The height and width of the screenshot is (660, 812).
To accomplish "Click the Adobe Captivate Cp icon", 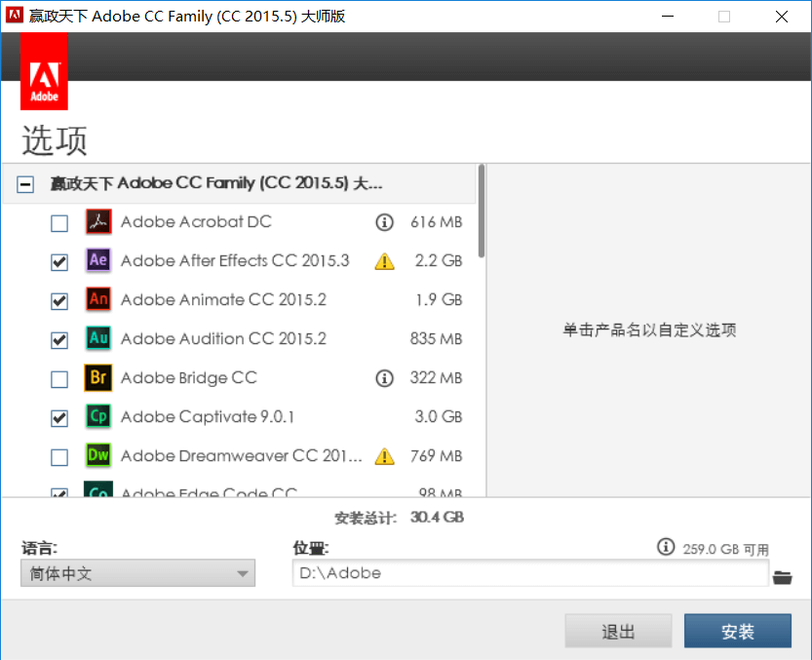I will pyautogui.click(x=98, y=416).
